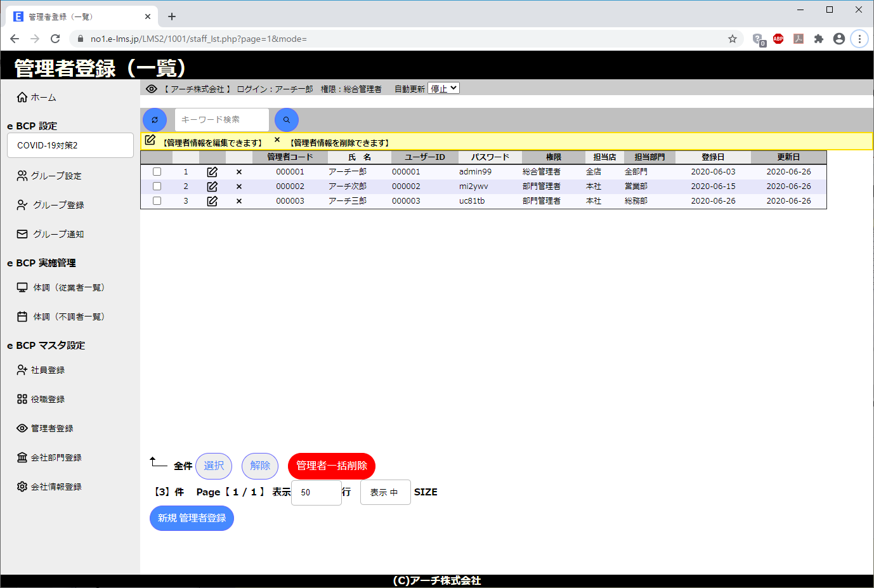Screen dimensions: 874x588
Task: Click edit icon for アーチ次郎 row
Action: [212, 186]
